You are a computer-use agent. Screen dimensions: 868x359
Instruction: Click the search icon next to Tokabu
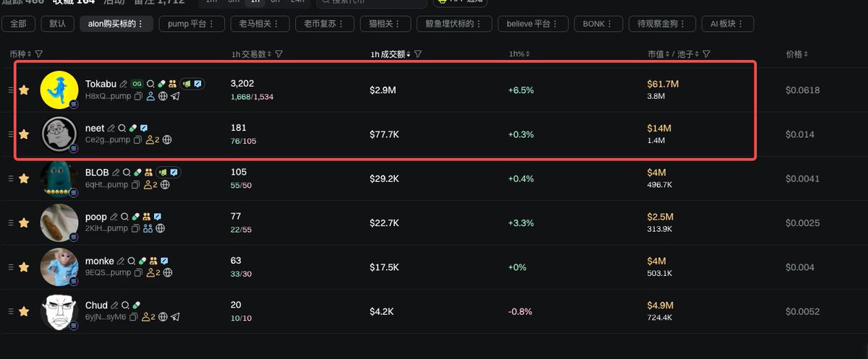(x=150, y=85)
